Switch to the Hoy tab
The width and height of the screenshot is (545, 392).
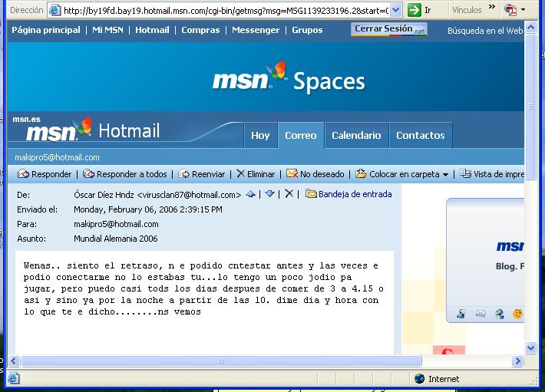(260, 136)
